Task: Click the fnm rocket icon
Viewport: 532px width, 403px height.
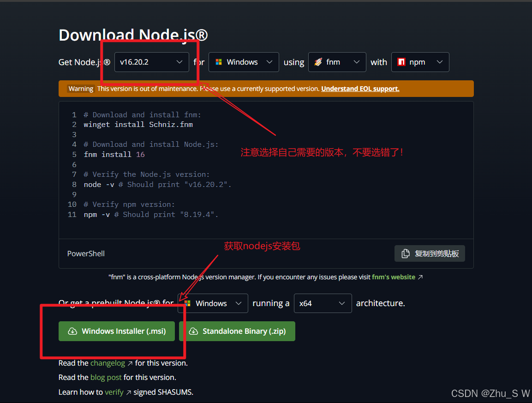Action: tap(318, 62)
